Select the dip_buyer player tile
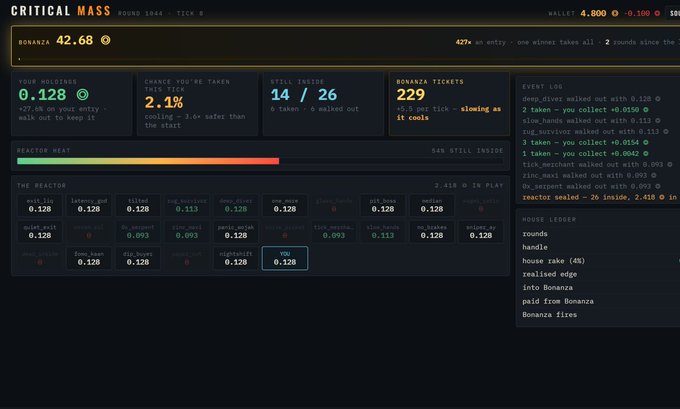 click(138, 258)
